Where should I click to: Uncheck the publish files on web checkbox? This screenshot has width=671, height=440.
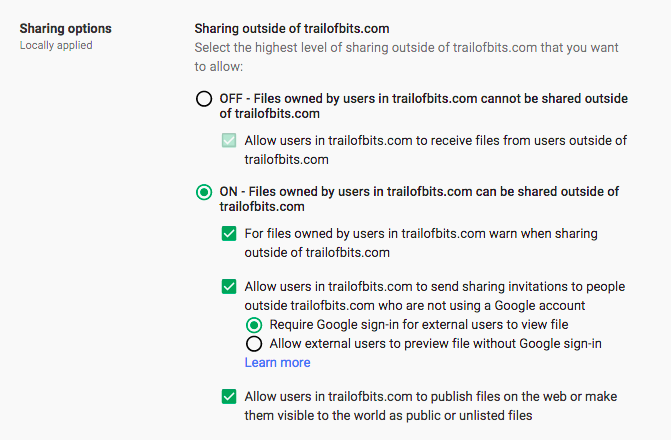[229, 396]
